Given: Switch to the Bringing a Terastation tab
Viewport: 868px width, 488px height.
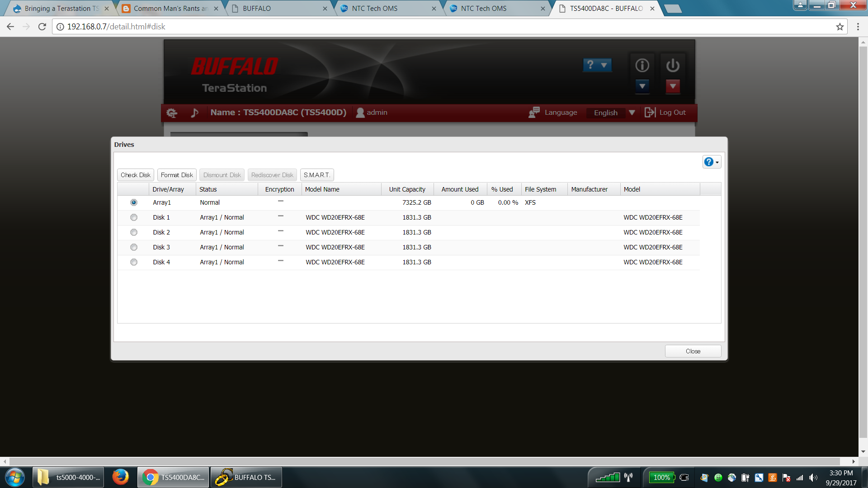Looking at the screenshot, I should tap(61, 9).
